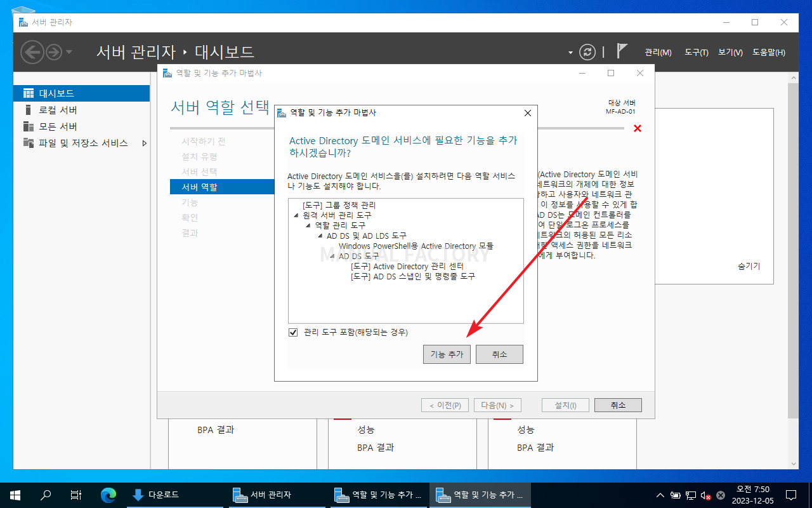Switch to 서버 관리자 taskbar button
Screen dimensions: 812x508
(x=277, y=495)
